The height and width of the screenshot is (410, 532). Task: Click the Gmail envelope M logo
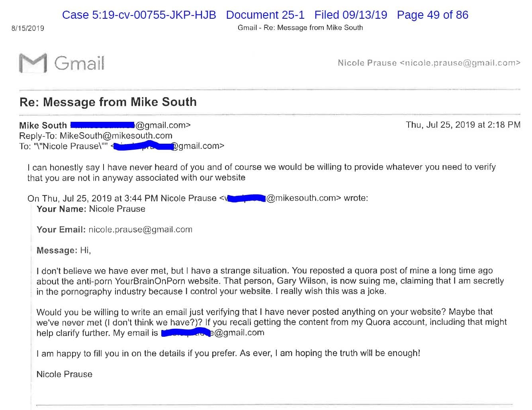[33, 63]
